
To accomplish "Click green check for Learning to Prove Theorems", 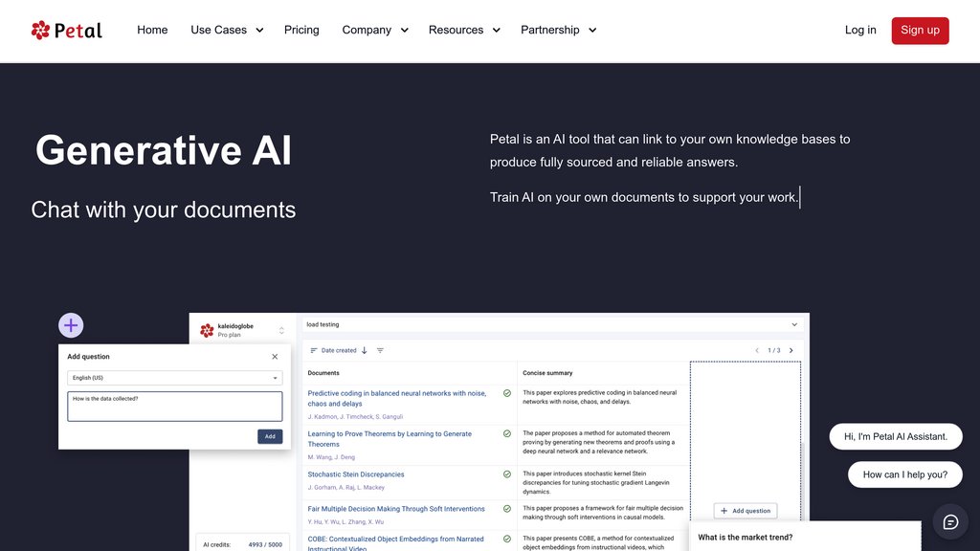I will click(507, 434).
